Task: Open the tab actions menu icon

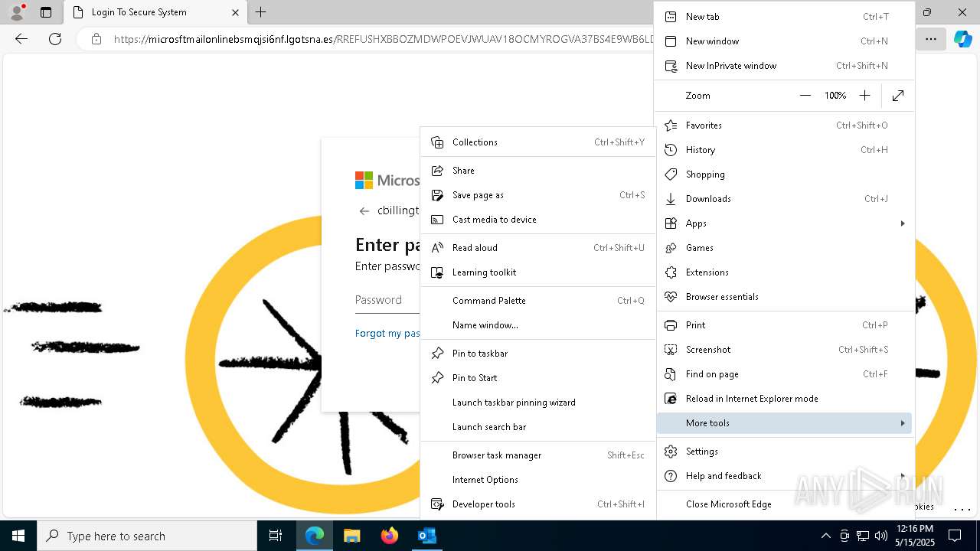Action: [x=46, y=12]
